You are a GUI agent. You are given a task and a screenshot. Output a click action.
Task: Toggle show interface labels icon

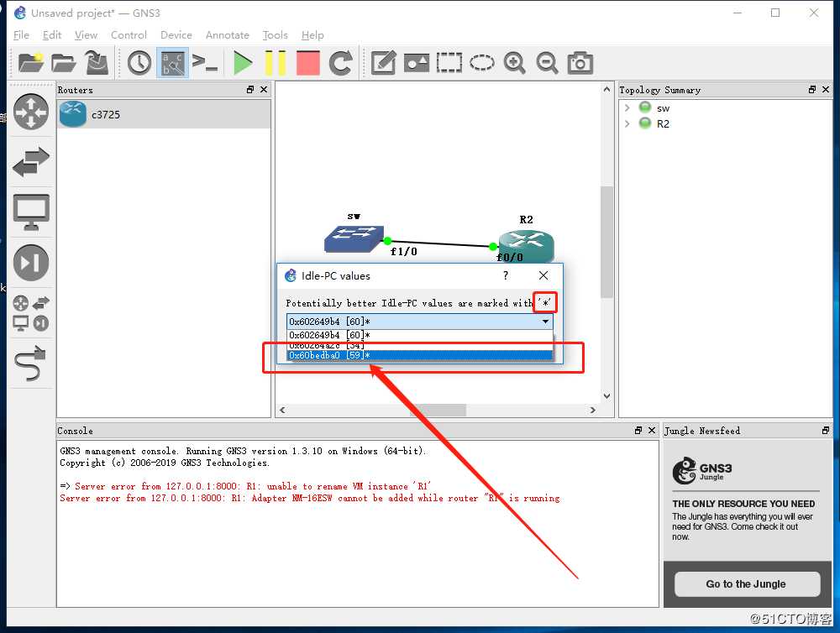172,63
